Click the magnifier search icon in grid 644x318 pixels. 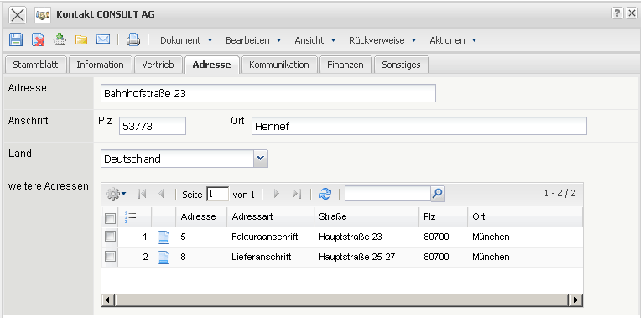click(438, 194)
